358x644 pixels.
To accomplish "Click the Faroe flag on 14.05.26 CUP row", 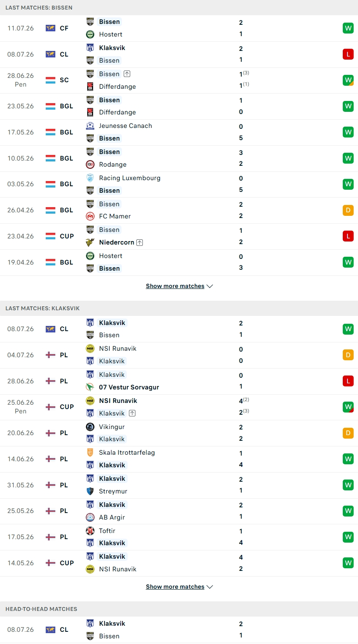I will coord(51,563).
